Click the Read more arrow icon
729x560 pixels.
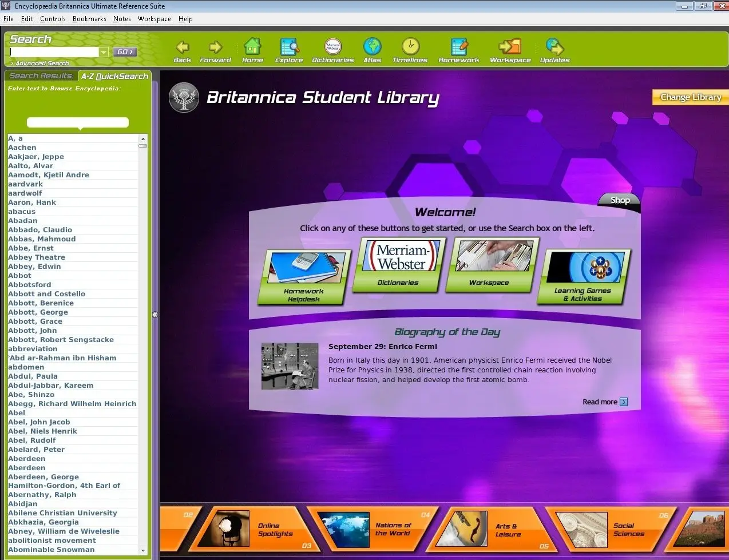(x=624, y=402)
